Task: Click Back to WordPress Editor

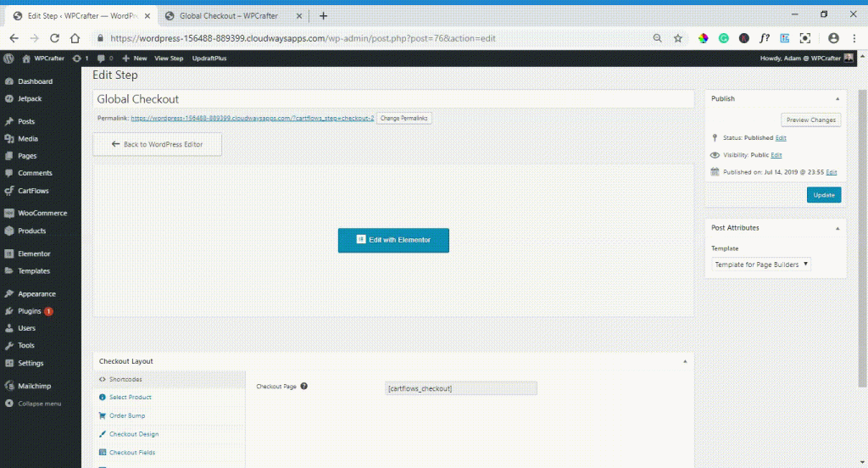Action: (x=157, y=144)
